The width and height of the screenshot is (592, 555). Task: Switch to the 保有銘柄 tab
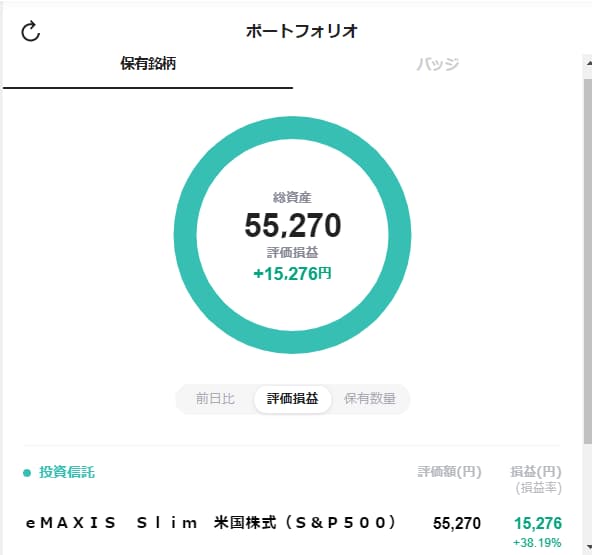(x=148, y=63)
